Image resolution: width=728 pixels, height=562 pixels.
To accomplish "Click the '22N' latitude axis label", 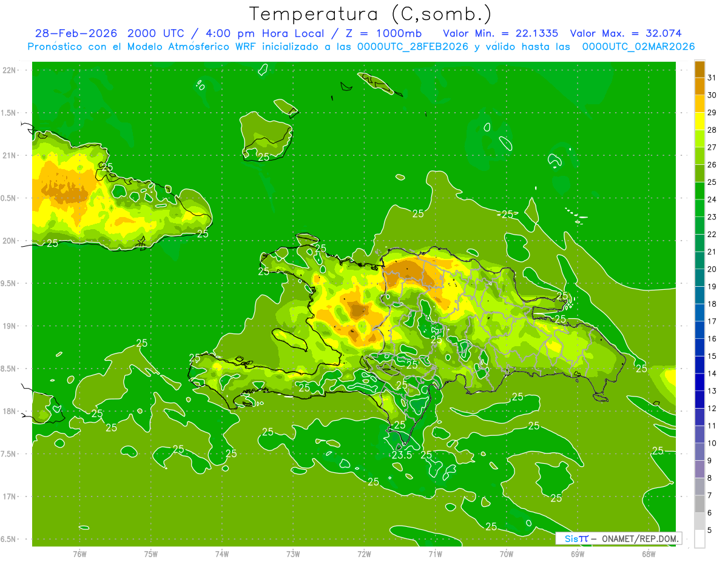I will point(8,70).
